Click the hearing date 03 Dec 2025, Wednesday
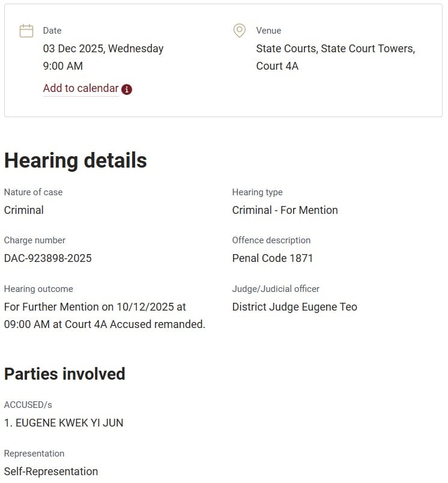Viewport: 448px width, 483px height. (x=103, y=49)
